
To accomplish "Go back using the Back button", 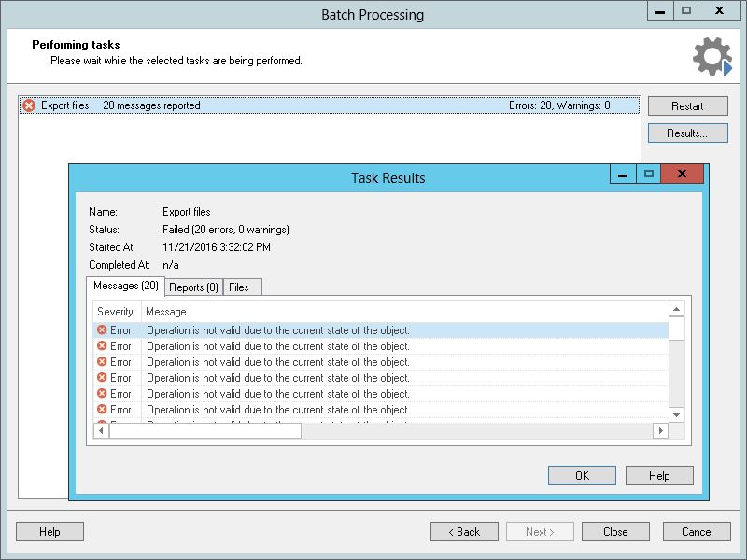I will click(465, 531).
